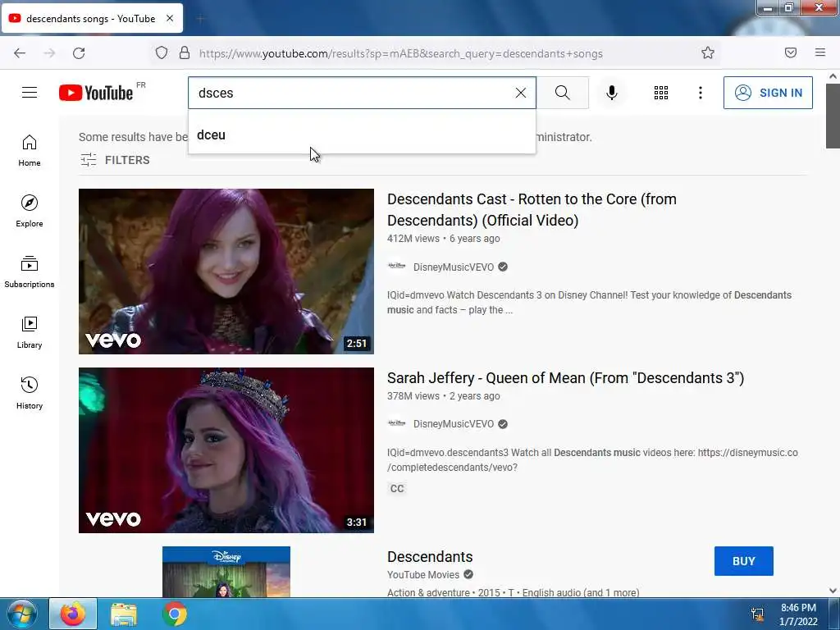Open Queen of Mean video title

click(565, 377)
